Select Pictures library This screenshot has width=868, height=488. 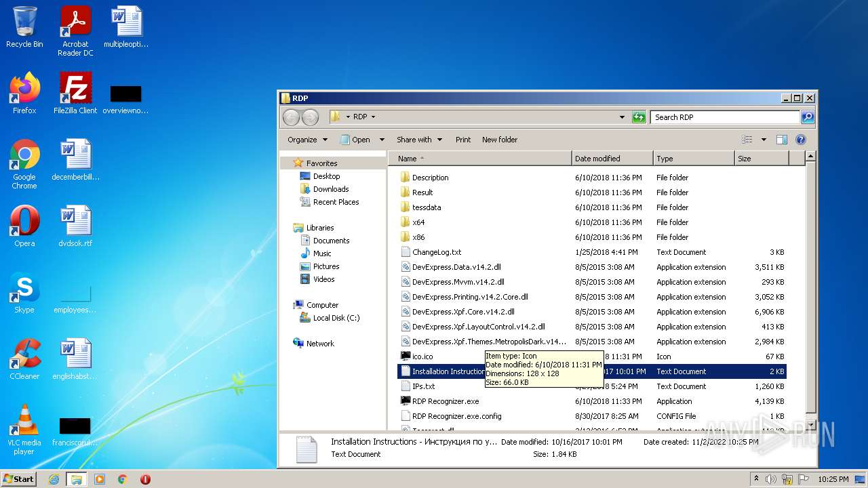[326, 266]
